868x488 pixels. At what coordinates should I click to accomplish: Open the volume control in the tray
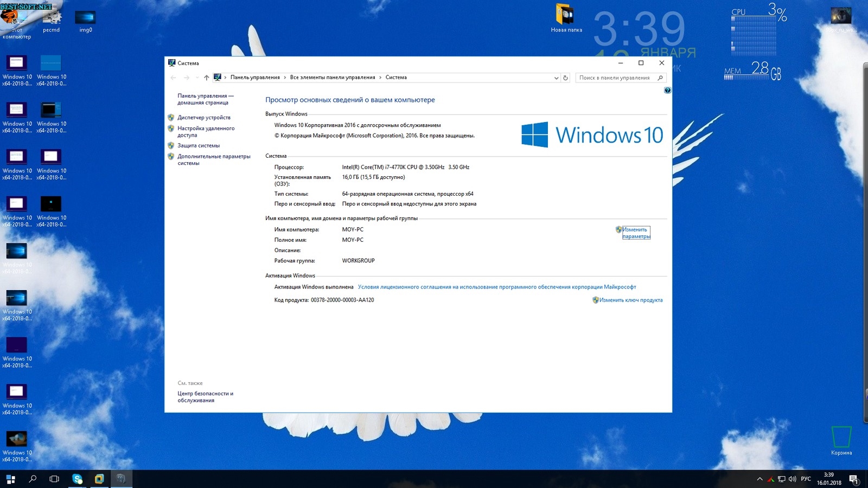point(792,479)
